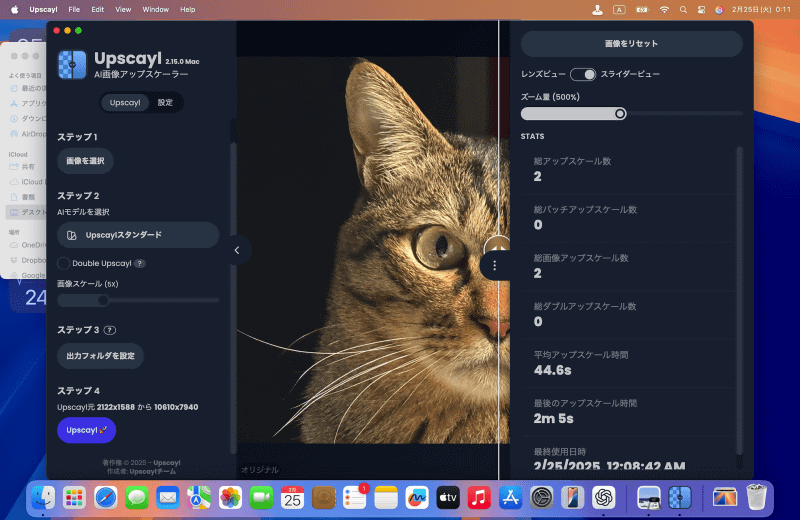Viewport: 800px width, 520px height.
Task: Open Freeform from the Dock
Action: (417, 498)
